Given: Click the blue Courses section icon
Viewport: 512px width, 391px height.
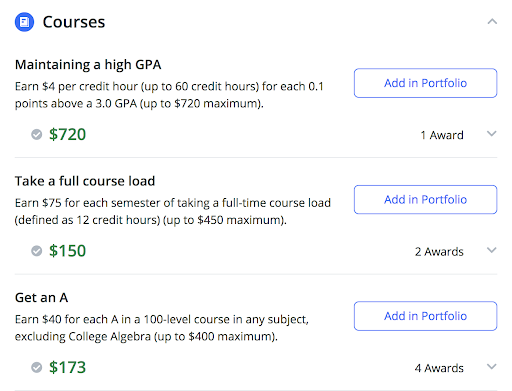Looking at the screenshot, I should [x=24, y=22].
